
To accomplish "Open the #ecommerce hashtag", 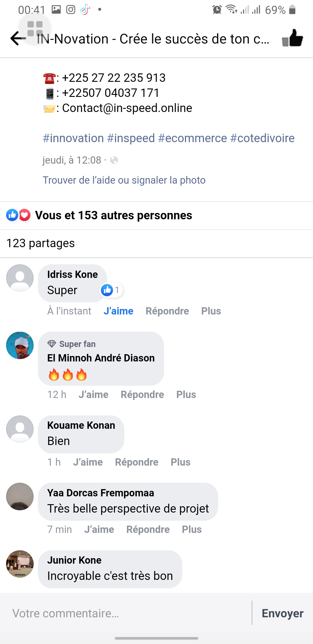I will click(192, 138).
